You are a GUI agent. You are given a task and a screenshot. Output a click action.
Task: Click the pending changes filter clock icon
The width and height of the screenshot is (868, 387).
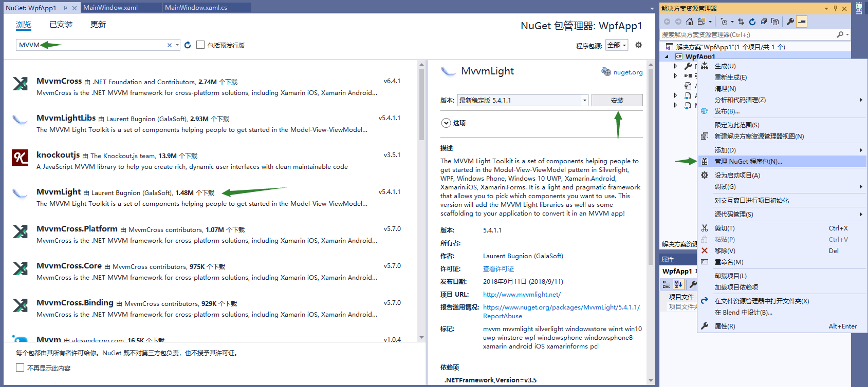(724, 22)
